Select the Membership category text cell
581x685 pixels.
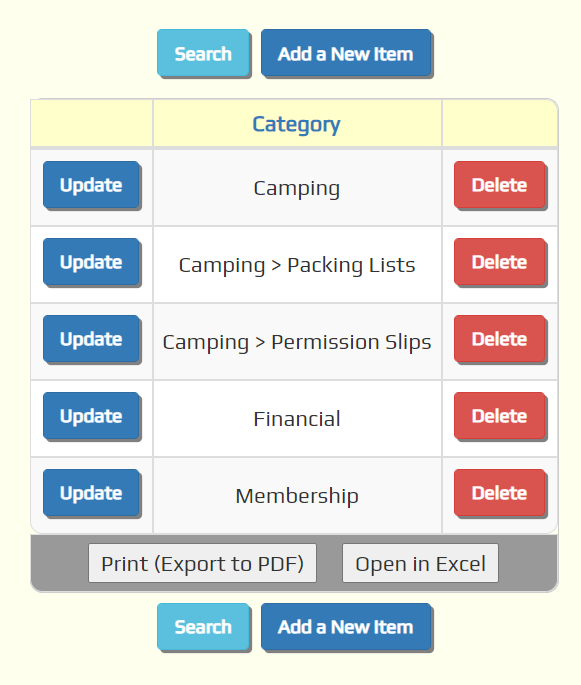pos(297,495)
